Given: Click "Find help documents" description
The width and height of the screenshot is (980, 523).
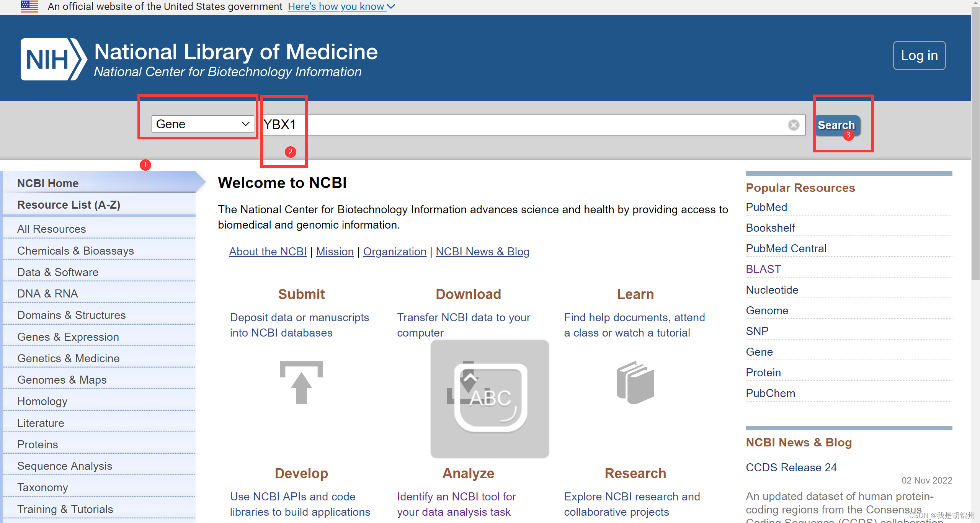Looking at the screenshot, I should click(634, 325).
